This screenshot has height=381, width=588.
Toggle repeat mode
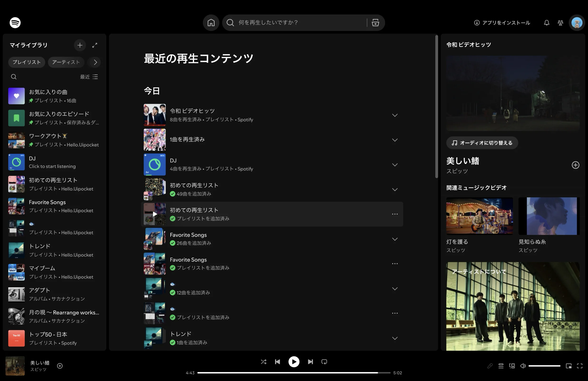pyautogui.click(x=324, y=362)
